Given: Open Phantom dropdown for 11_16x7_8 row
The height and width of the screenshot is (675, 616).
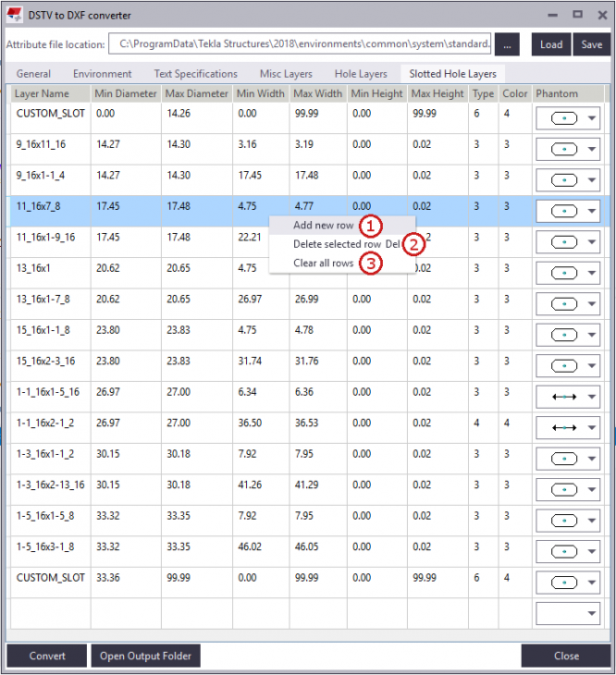Looking at the screenshot, I should (x=568, y=211).
